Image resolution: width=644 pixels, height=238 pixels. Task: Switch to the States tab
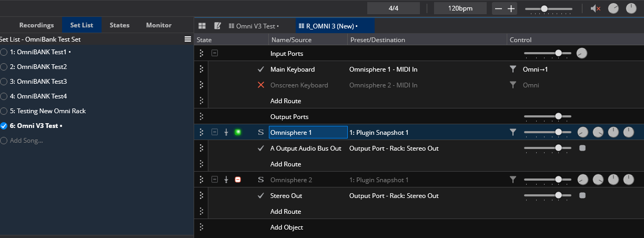click(119, 25)
